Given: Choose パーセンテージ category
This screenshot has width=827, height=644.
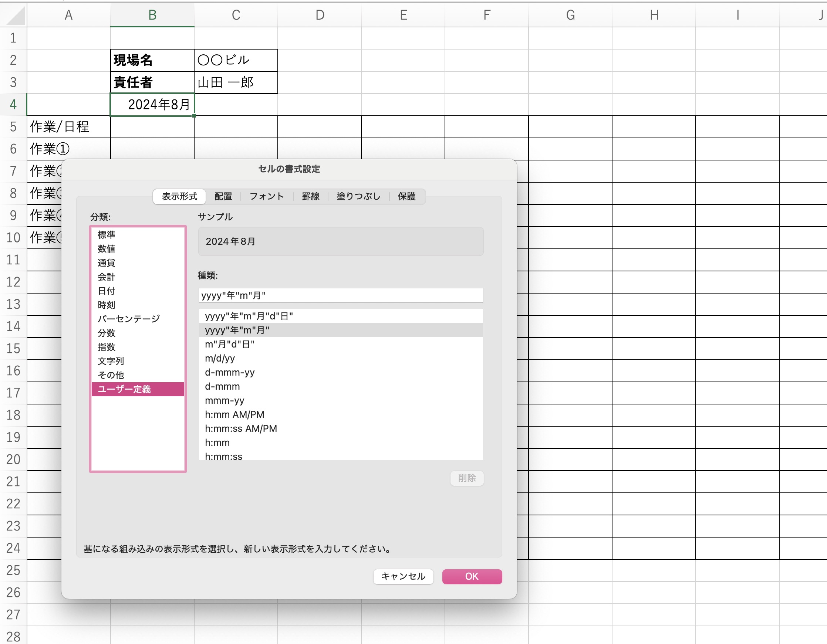Looking at the screenshot, I should click(138, 319).
